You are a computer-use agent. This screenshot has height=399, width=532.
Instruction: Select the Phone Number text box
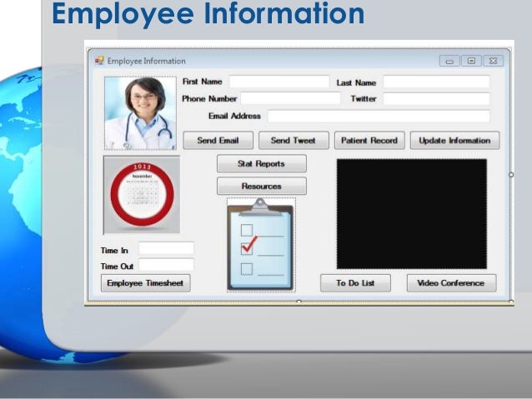(x=290, y=98)
